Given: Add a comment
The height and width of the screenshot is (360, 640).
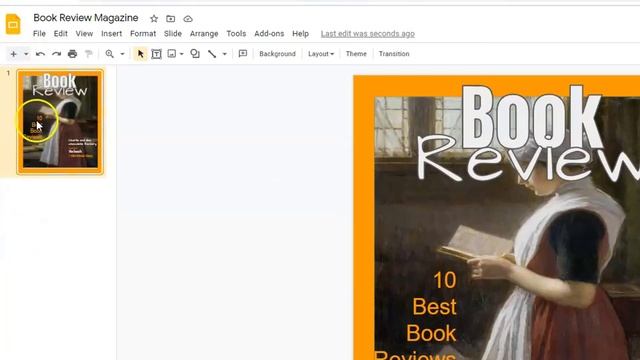Looking at the screenshot, I should point(243,54).
